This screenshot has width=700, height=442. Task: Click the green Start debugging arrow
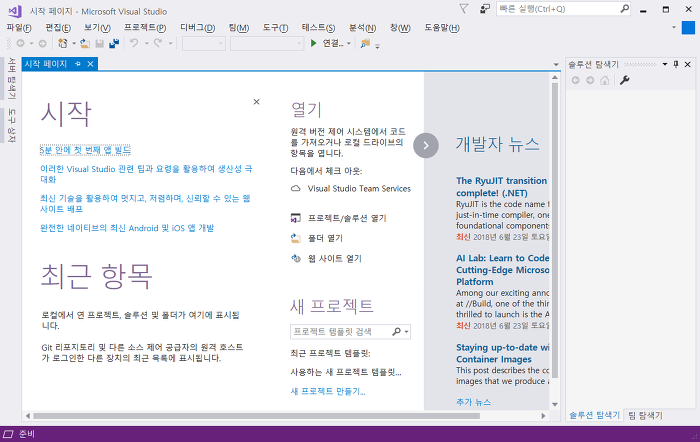313,43
